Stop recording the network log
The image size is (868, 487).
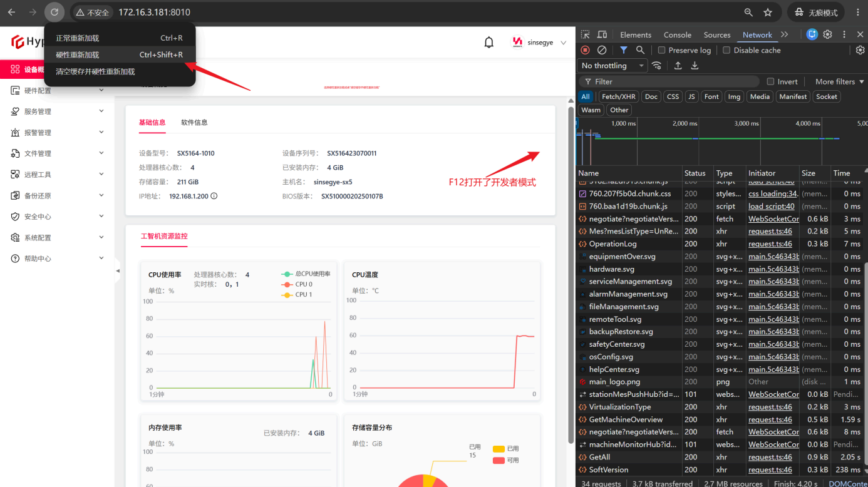585,50
